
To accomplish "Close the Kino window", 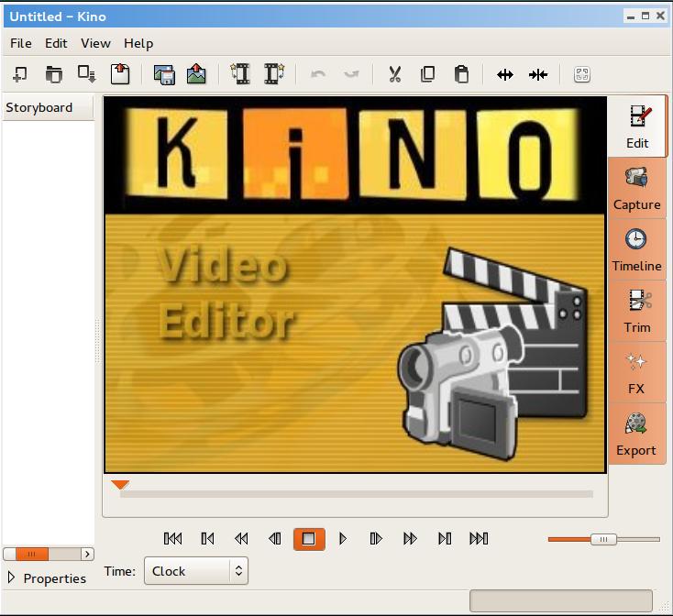I will 660,16.
